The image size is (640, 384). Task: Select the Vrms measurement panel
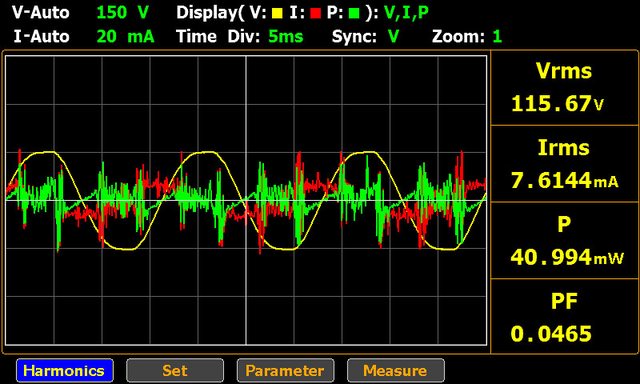[x=564, y=87]
